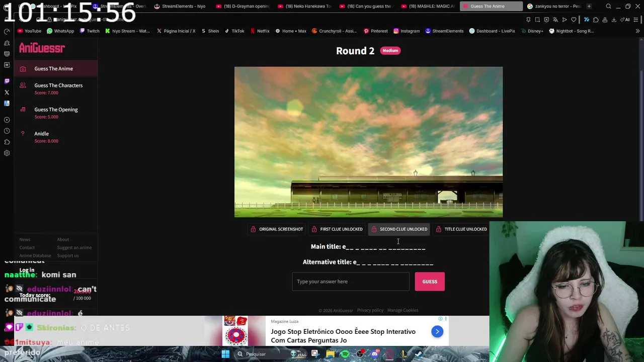Click the browser tab search icon

(608, 6)
